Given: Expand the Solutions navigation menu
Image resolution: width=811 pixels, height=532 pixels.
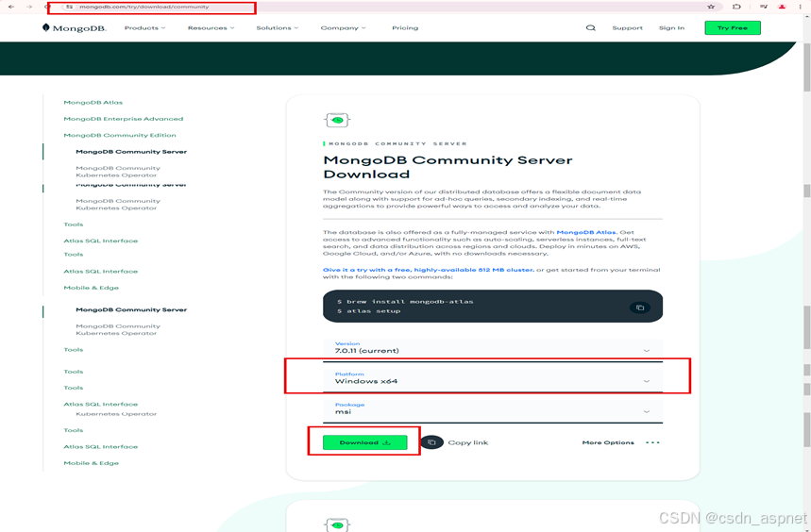Looking at the screenshot, I should 278,28.
